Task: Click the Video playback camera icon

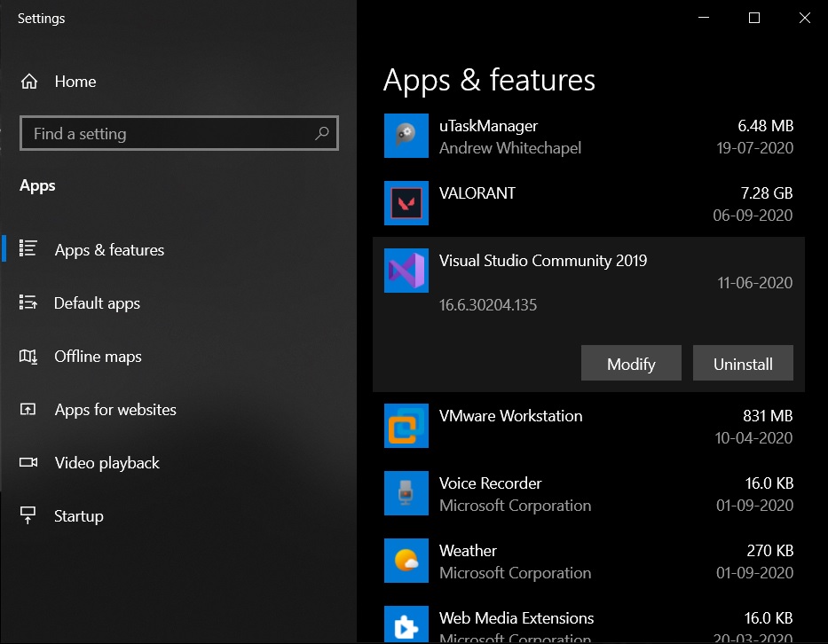Action: [x=28, y=462]
